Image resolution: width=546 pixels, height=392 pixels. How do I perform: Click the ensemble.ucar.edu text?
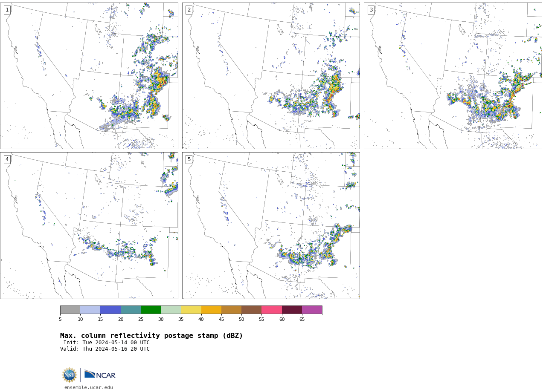89,388
